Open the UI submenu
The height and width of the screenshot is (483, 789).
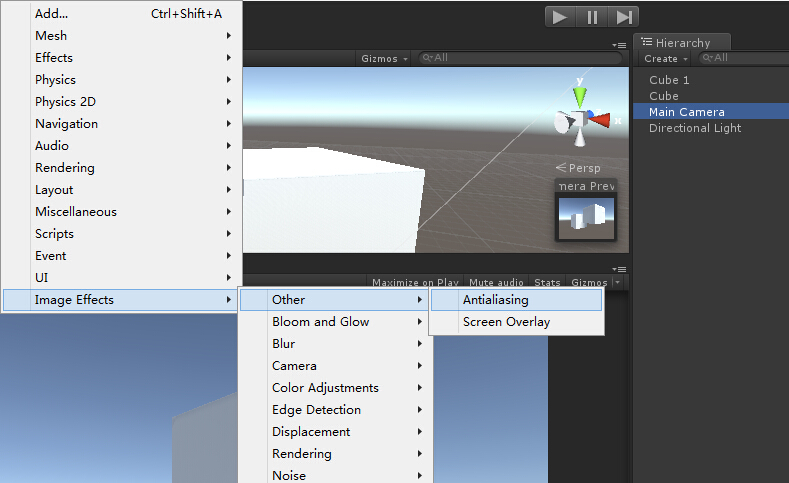(x=122, y=278)
